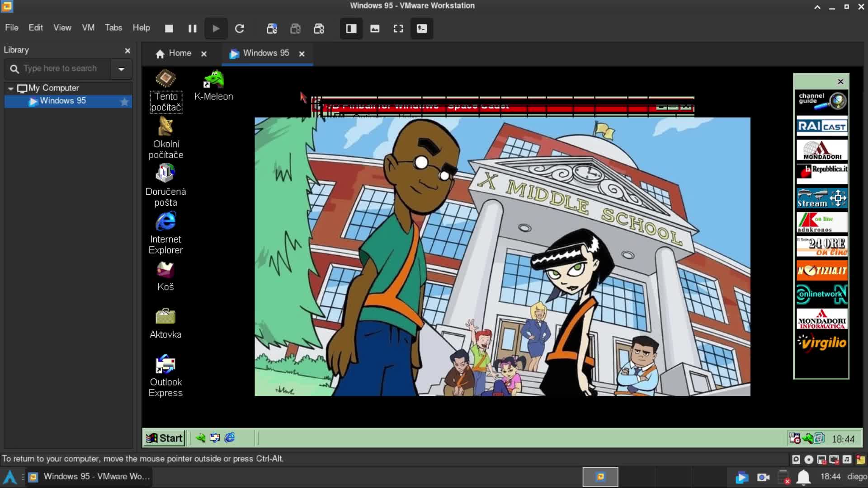Click the Play button to resume VM
This screenshot has height=488, width=868.
215,28
